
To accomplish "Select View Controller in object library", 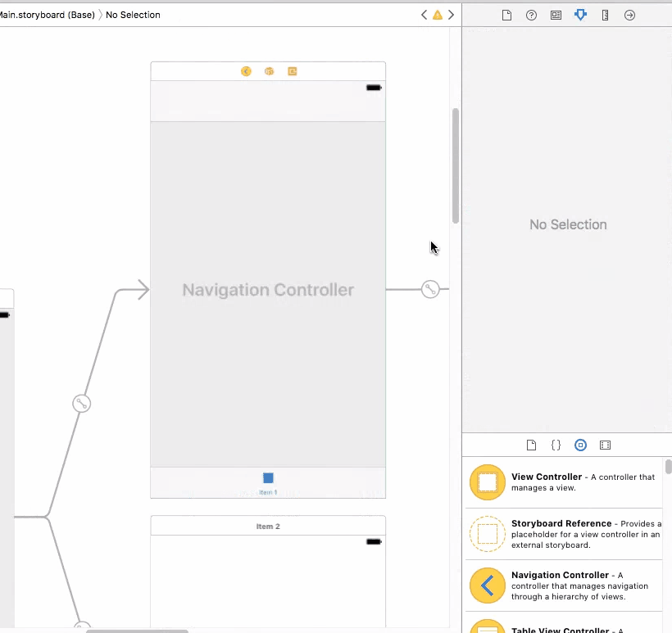I will pos(564,482).
